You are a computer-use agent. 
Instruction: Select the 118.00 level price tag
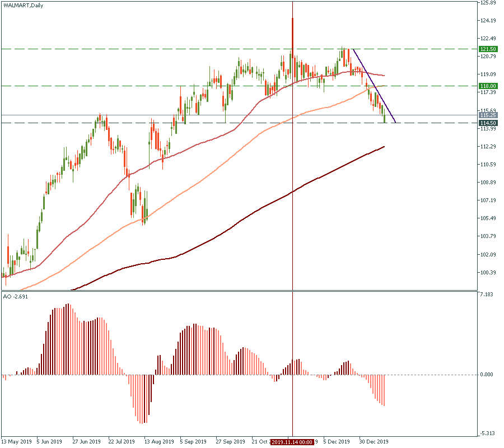488,86
